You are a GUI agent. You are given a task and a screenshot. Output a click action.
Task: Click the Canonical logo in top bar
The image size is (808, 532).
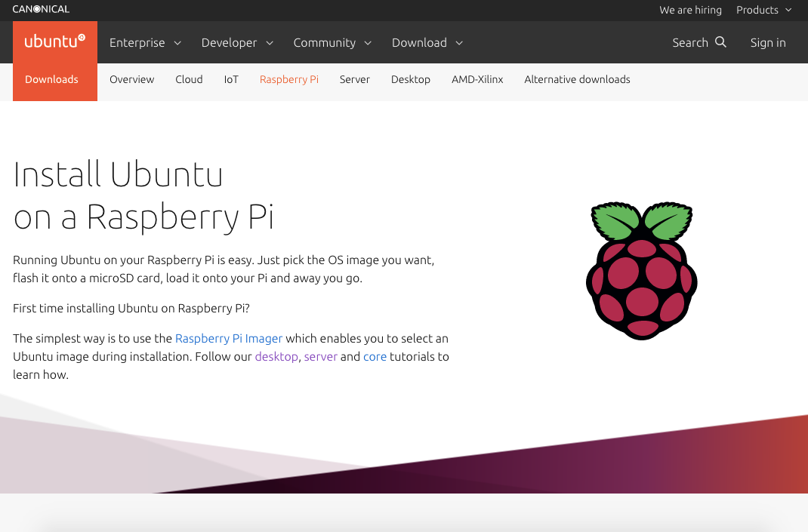[41, 9]
